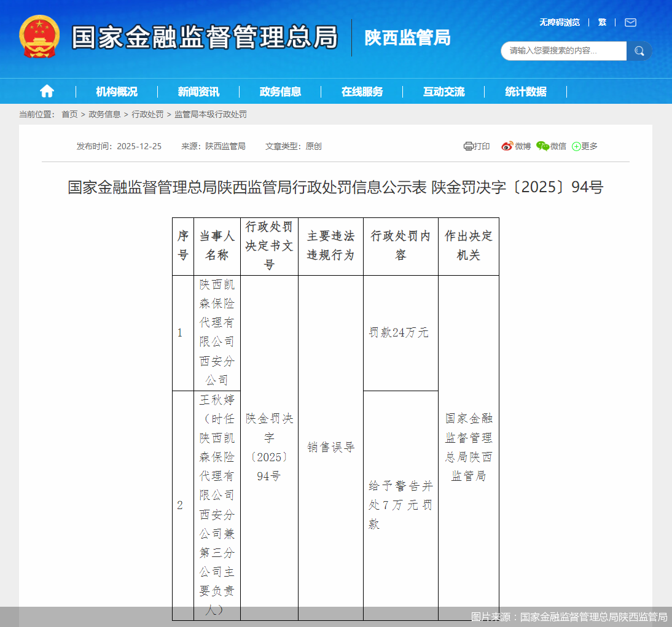Open the 新闻资讯 menu
Viewport: 672px width, 627px height.
coord(198,91)
